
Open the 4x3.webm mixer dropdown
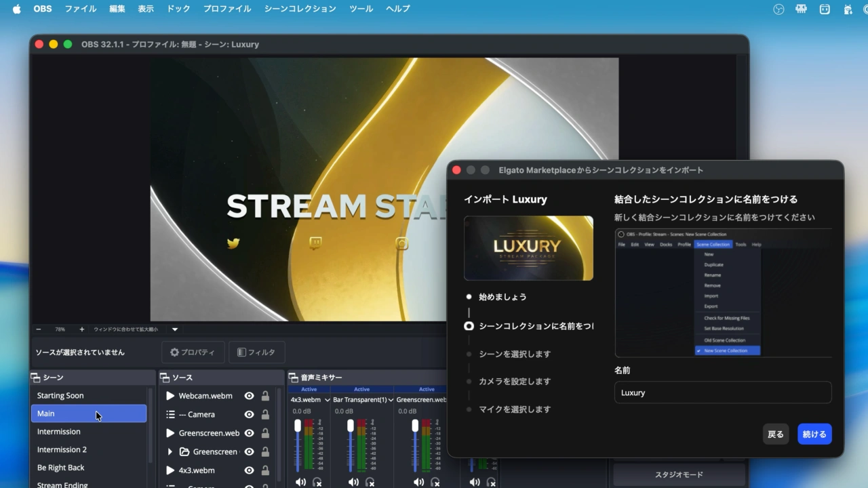coord(328,400)
